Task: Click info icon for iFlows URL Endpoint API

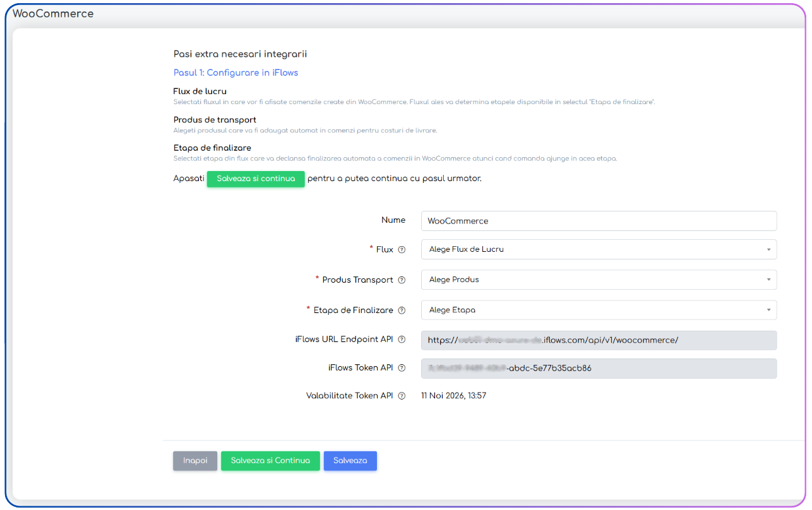Action: coord(402,340)
